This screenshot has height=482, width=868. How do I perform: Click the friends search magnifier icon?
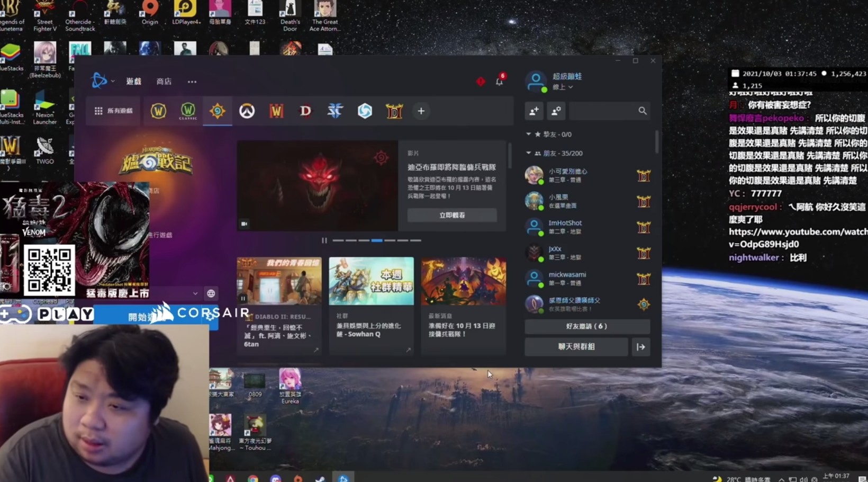tap(643, 111)
